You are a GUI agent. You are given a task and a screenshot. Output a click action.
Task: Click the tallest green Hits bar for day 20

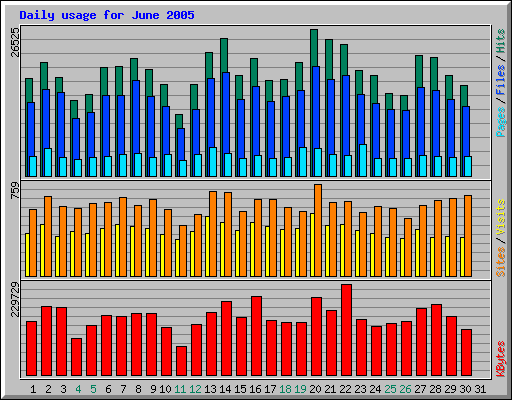pos(314,48)
